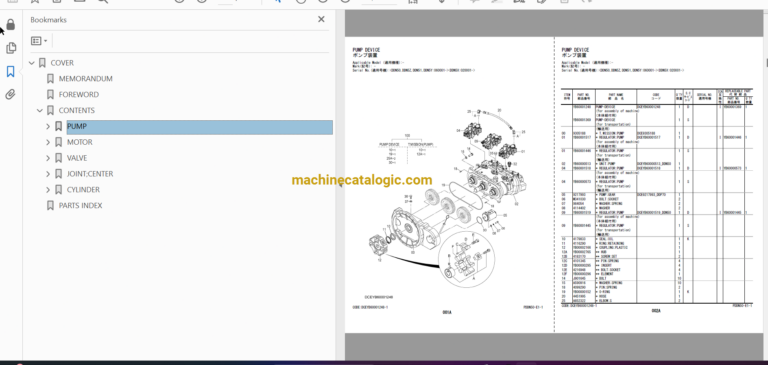This screenshot has height=365, width=768.
Task: Go to the MEMORANDUM bookmark
Action: pyautogui.click(x=85, y=79)
